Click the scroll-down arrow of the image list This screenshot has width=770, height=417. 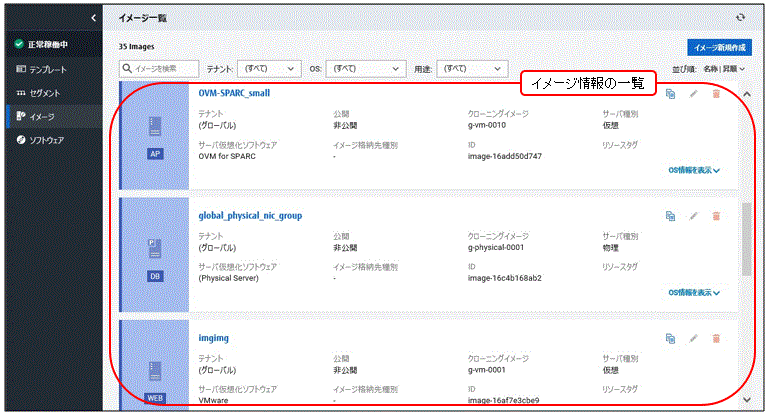[x=747, y=400]
